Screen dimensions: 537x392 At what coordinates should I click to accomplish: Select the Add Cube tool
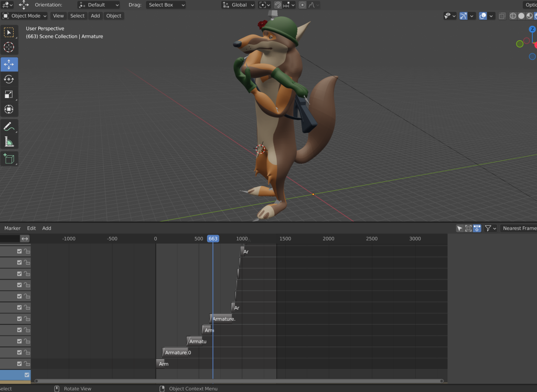(x=9, y=159)
